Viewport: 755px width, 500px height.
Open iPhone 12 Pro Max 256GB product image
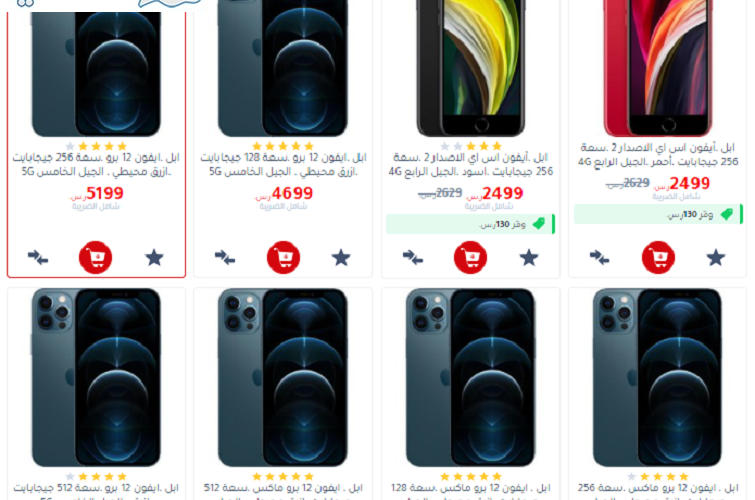657,378
